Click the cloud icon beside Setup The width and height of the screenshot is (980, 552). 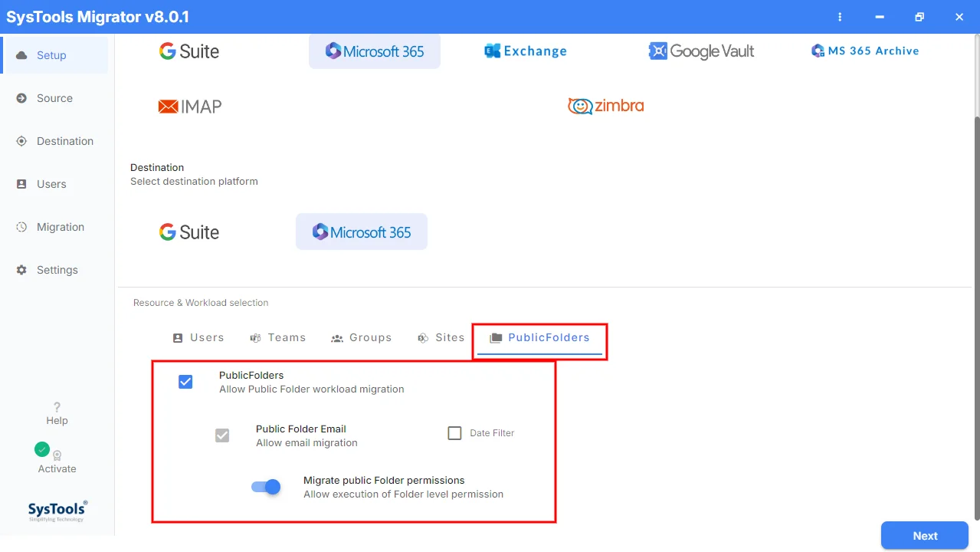(x=21, y=55)
